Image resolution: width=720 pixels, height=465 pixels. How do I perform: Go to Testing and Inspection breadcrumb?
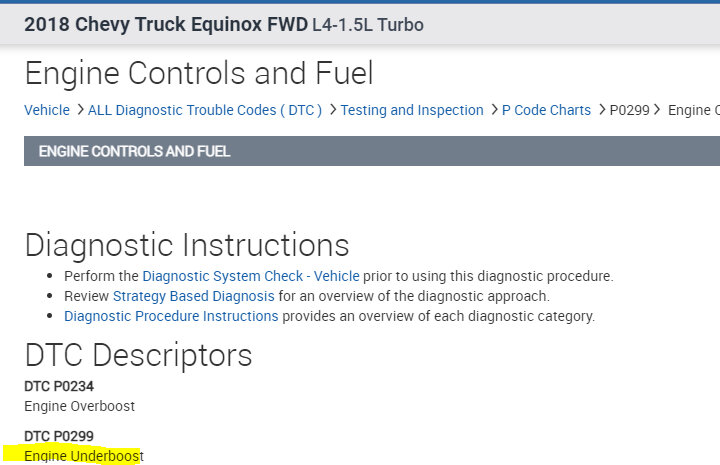[x=411, y=110]
